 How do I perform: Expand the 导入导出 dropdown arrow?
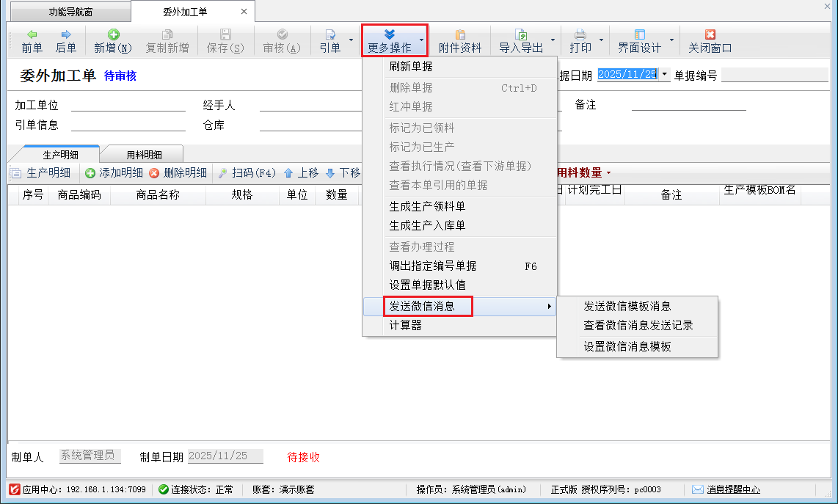[x=553, y=40]
